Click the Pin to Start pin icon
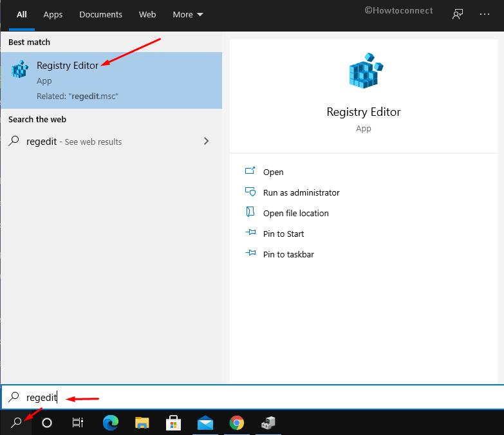 coord(250,232)
